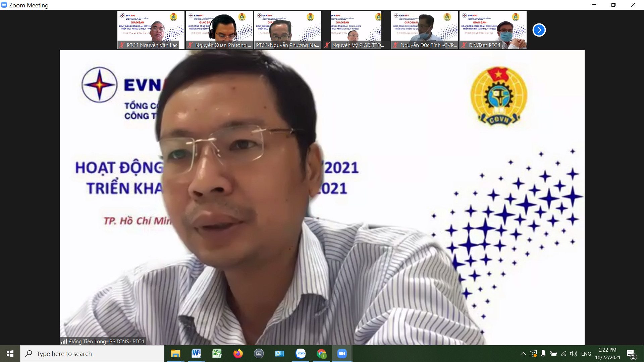
Task: Open the notification action center
Action: tap(631, 354)
